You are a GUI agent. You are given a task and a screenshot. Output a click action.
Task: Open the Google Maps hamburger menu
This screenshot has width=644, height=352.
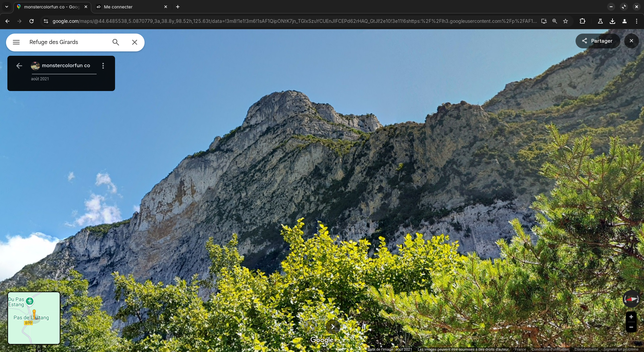point(16,42)
